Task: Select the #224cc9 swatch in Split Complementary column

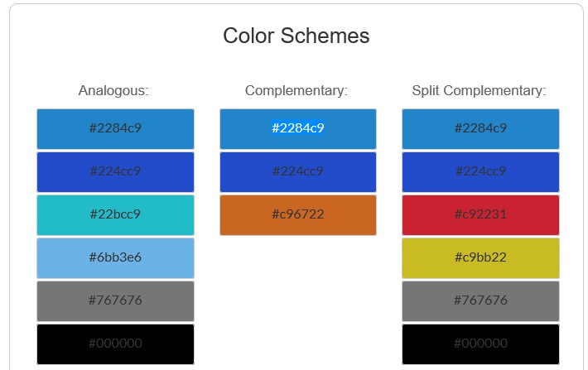Action: pos(480,172)
